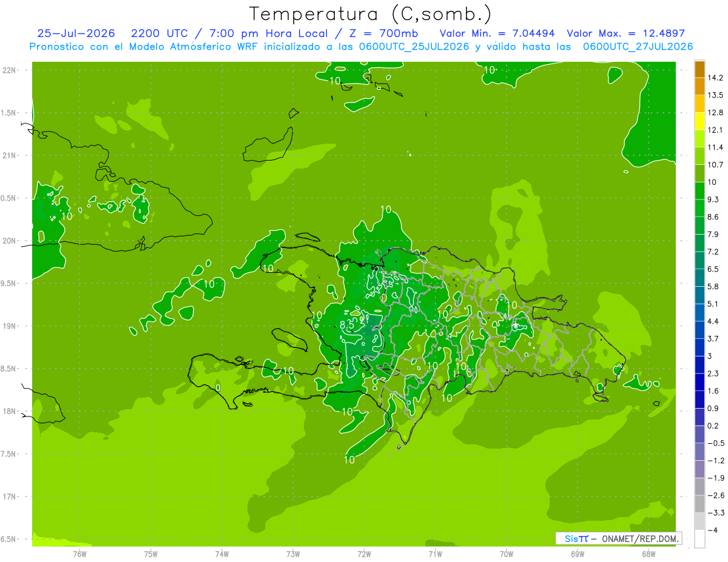Screen dimensions: 728x562
Task: Pick the gray color bar swatch between -3.3 and -2.6
Action: 699,504
